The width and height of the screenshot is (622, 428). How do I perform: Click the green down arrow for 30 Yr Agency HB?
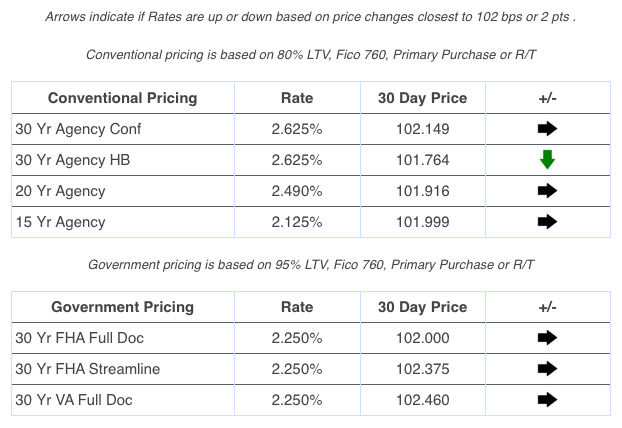[547, 160]
